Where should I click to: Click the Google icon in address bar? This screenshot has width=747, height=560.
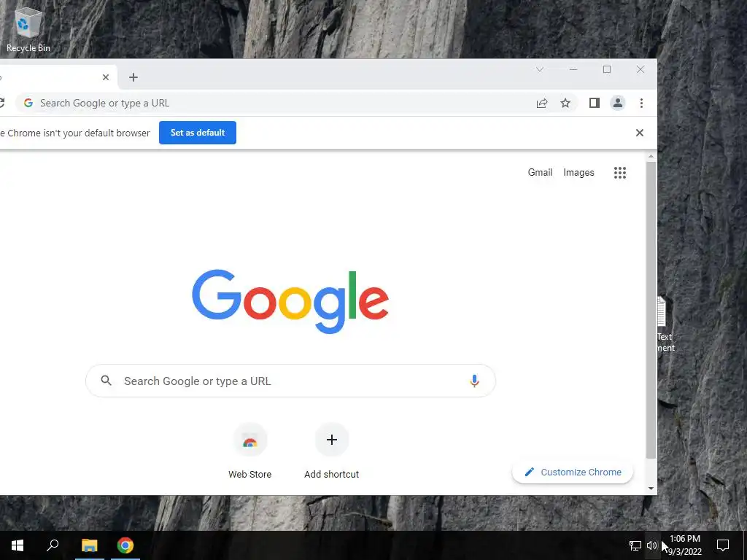[x=28, y=103]
